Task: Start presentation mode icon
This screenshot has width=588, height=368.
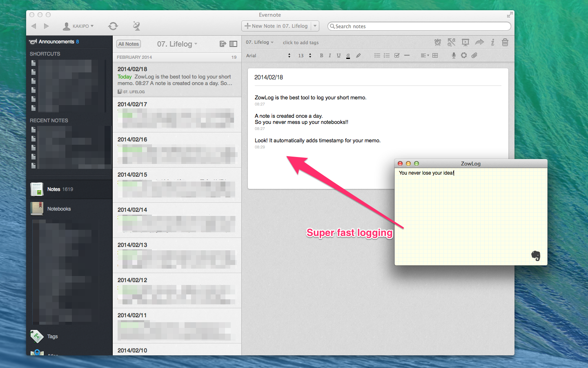Action: coord(465,42)
